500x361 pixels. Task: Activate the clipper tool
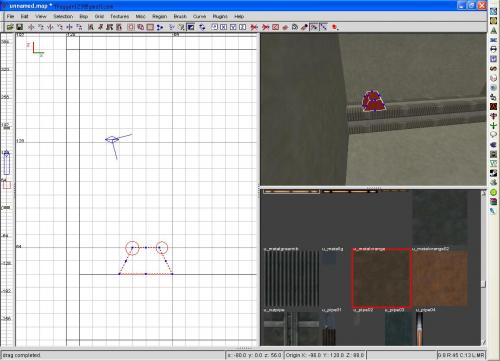(160, 27)
